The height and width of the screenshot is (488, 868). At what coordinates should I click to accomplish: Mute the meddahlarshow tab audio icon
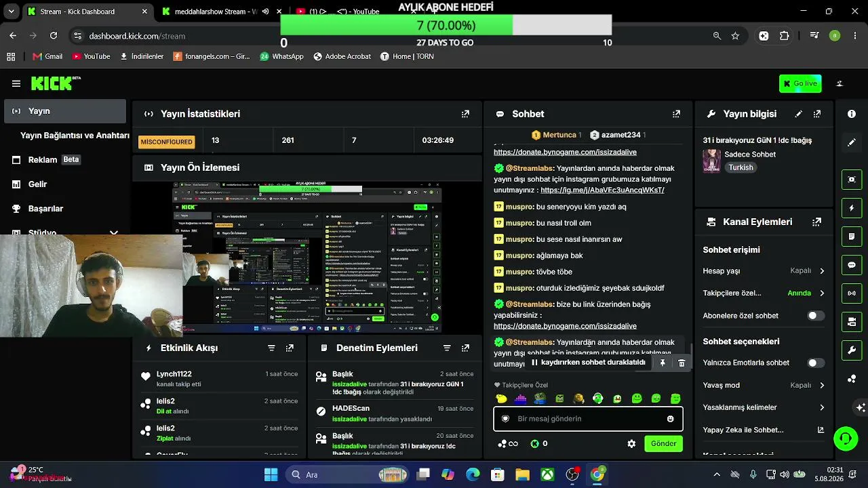(x=265, y=12)
